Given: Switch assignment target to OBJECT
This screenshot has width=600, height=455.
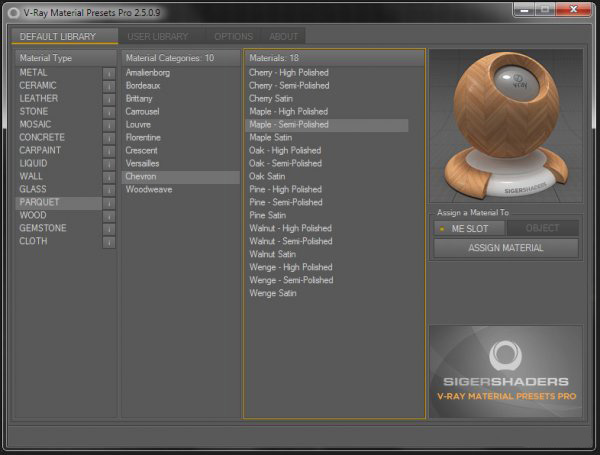Looking at the screenshot, I should pos(542,228).
